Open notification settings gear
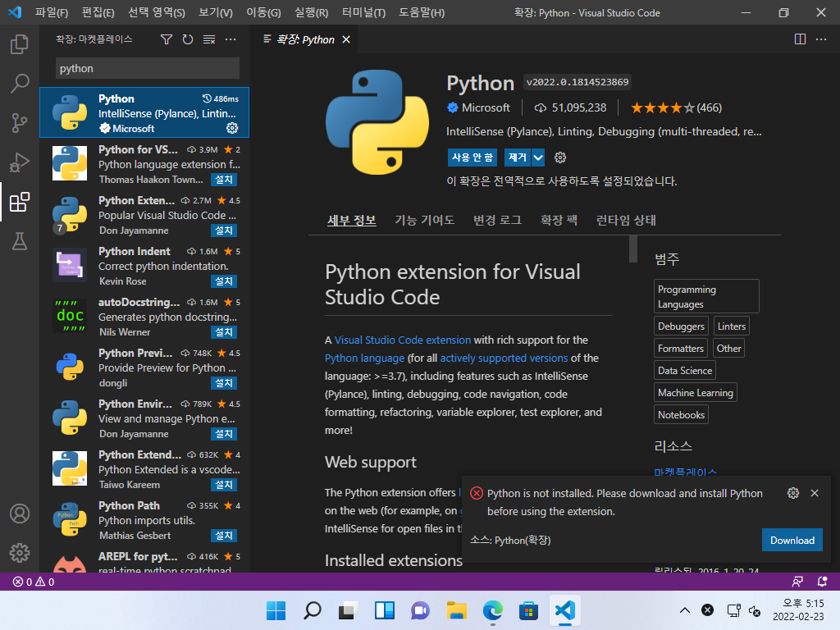This screenshot has height=630, width=840. (x=793, y=493)
